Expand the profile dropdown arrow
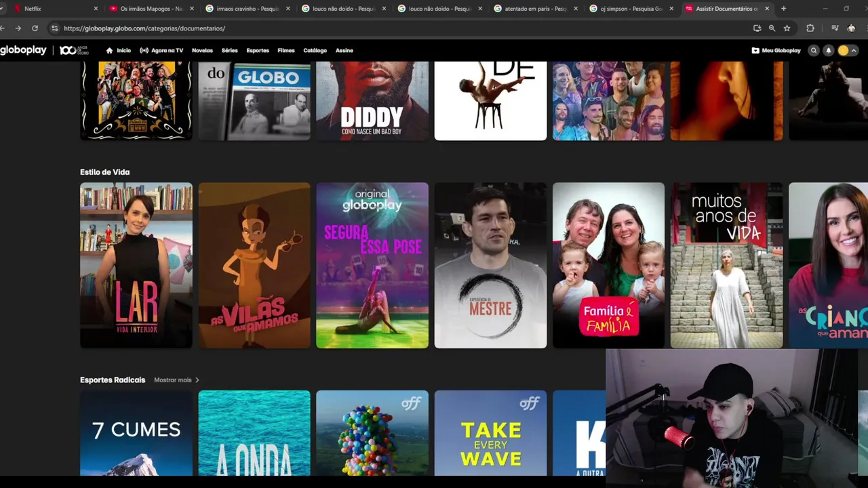 tap(853, 50)
